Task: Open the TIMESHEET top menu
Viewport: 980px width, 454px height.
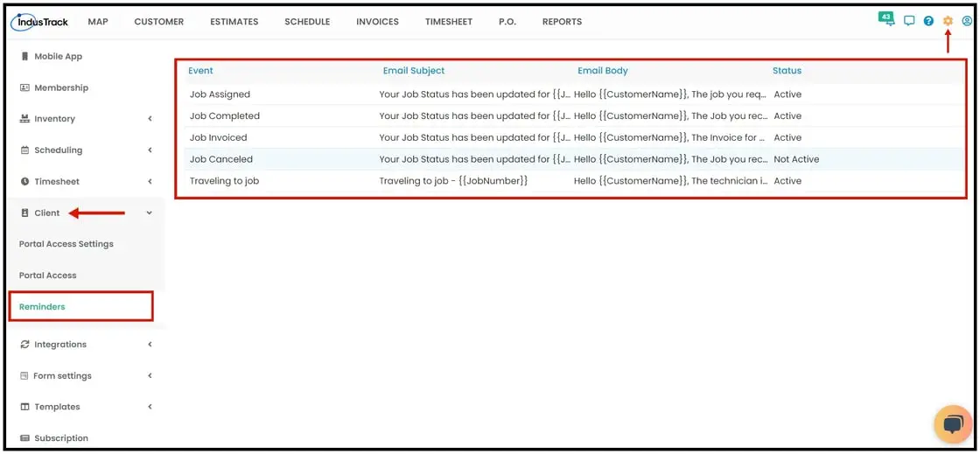Action: 449,21
